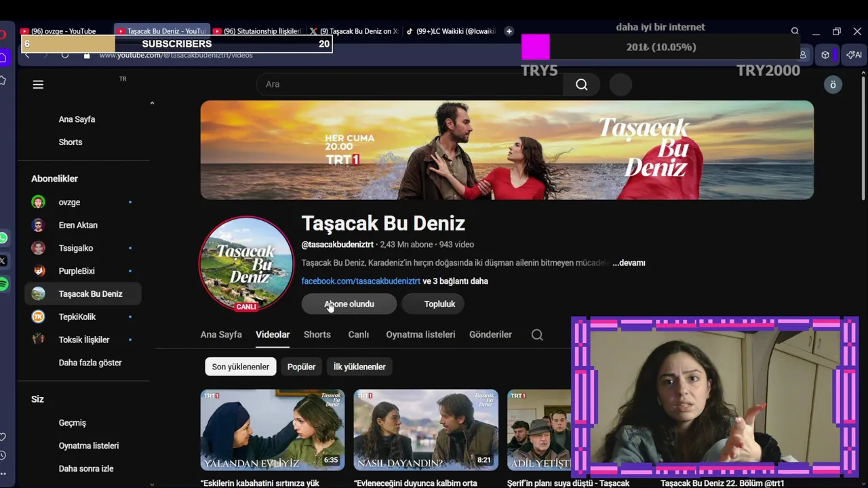Click ve 3 bağlantı daha links text

coord(456,281)
